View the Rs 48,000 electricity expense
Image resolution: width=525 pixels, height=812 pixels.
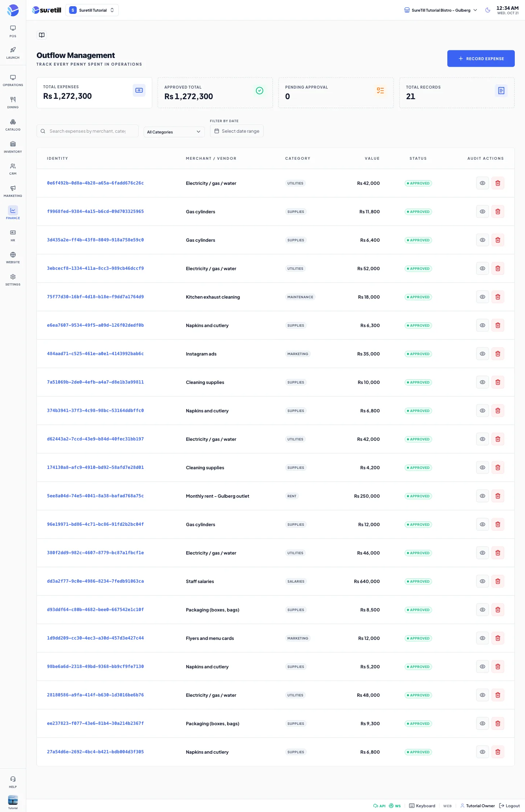coord(482,695)
